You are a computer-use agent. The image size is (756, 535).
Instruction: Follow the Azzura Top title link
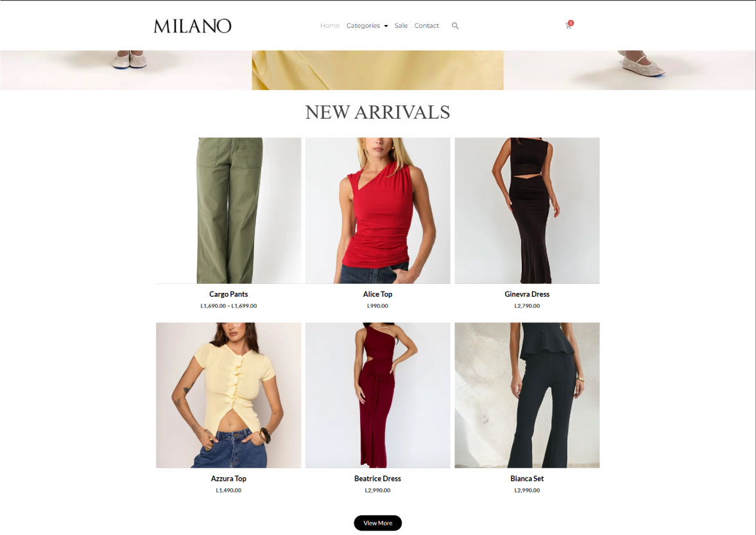tap(228, 478)
